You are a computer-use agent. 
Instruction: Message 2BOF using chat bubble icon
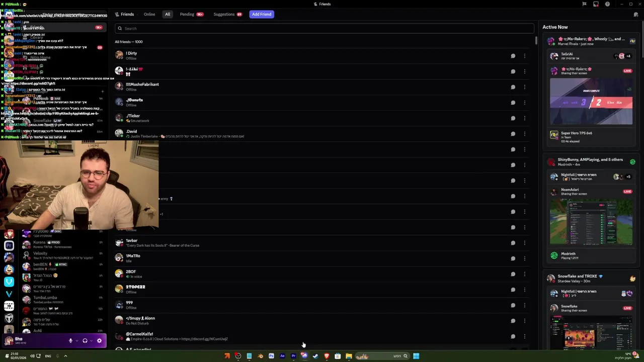pyautogui.click(x=513, y=274)
